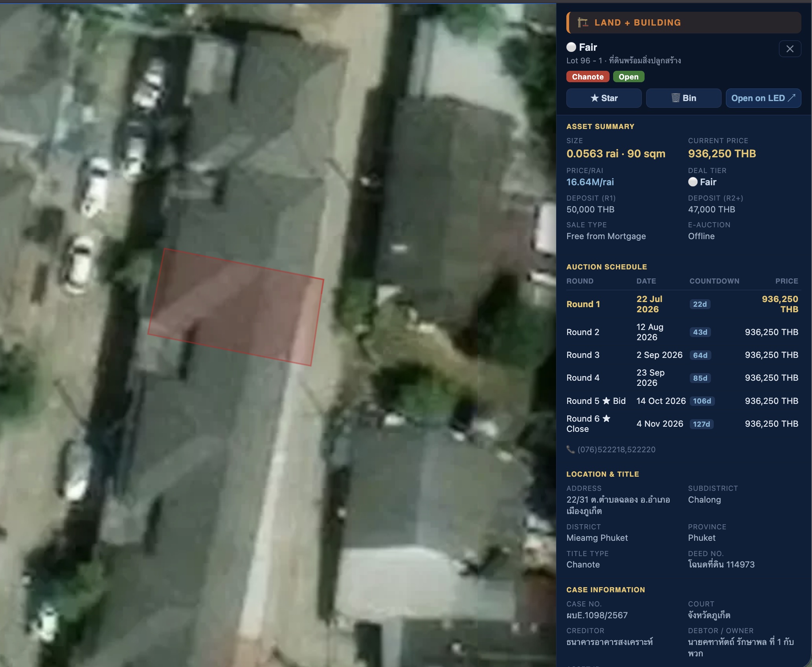Click the red Chanote tag
Screen dimensions: 812x667
588,77
